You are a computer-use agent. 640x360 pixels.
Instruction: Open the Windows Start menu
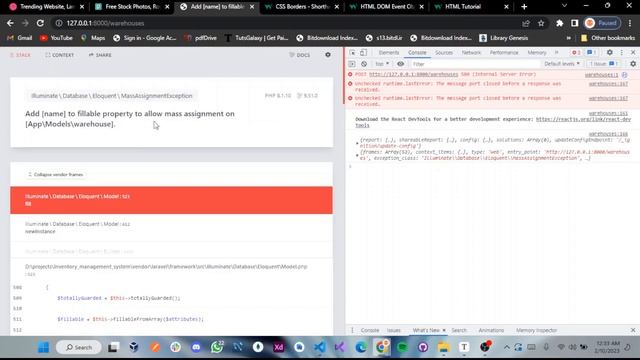[43, 347]
